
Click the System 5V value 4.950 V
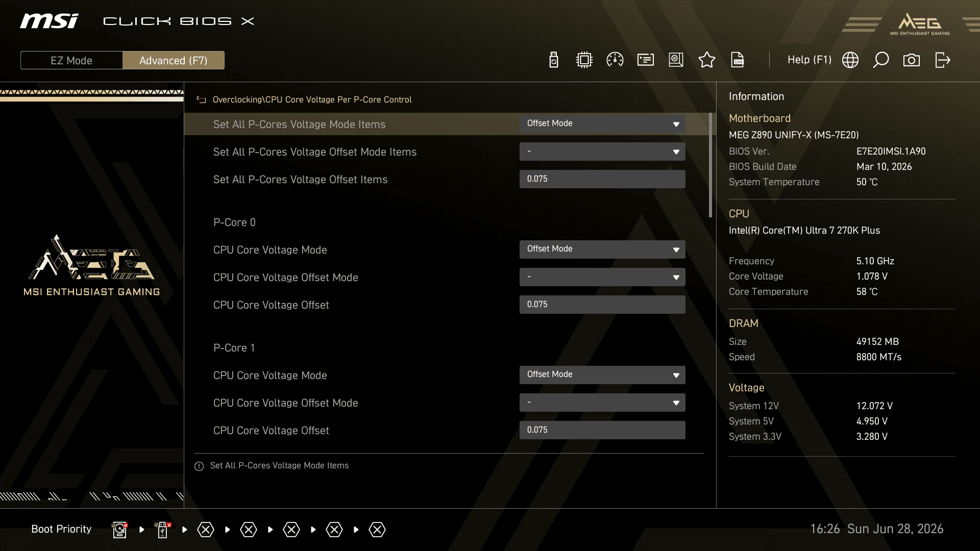872,421
